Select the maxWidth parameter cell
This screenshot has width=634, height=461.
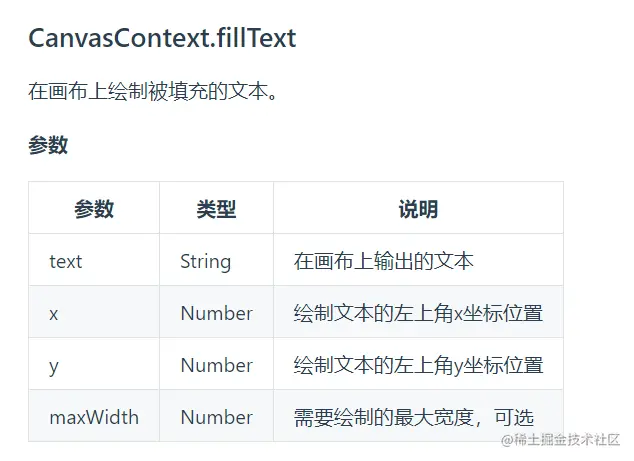(x=94, y=417)
